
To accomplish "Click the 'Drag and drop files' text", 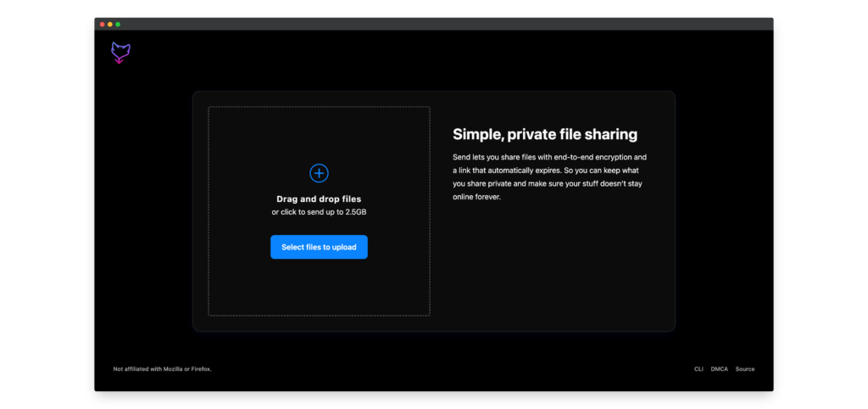I will coord(319,199).
